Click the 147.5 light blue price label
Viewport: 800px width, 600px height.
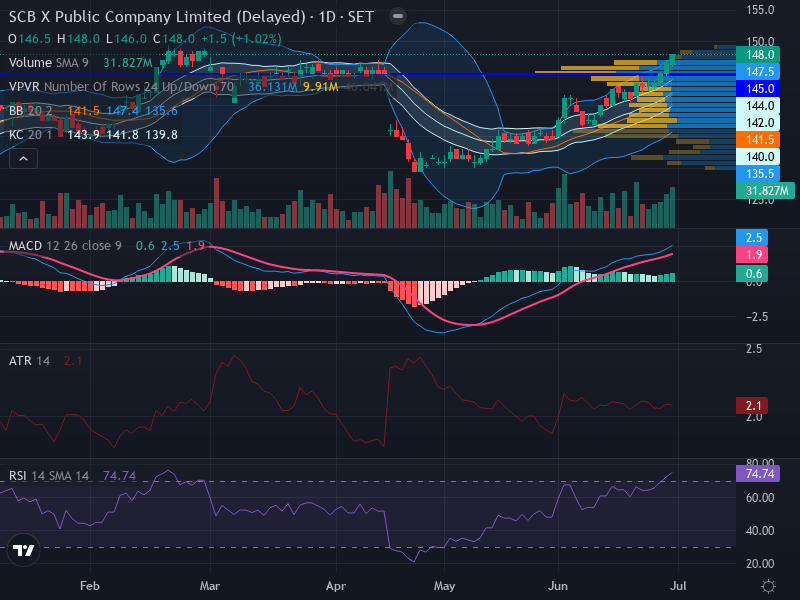758,71
